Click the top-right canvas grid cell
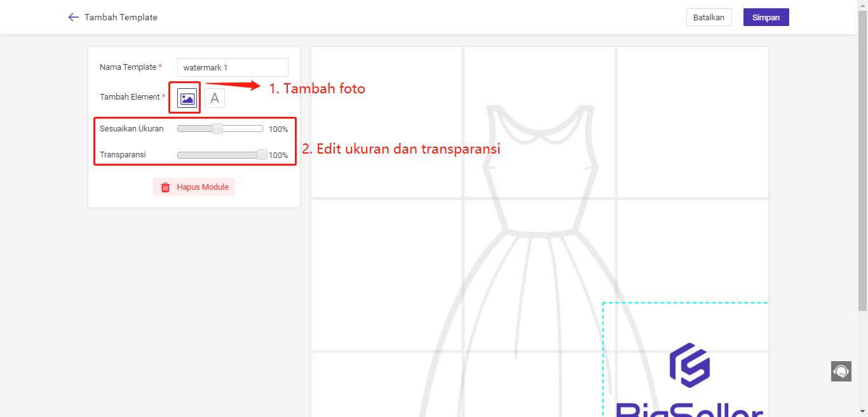 [x=693, y=122]
